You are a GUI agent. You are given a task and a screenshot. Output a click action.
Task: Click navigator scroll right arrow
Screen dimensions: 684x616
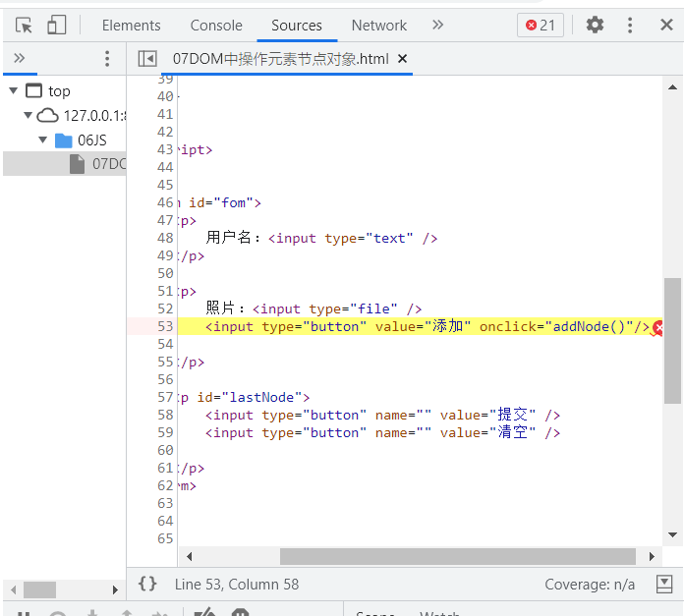(115, 589)
